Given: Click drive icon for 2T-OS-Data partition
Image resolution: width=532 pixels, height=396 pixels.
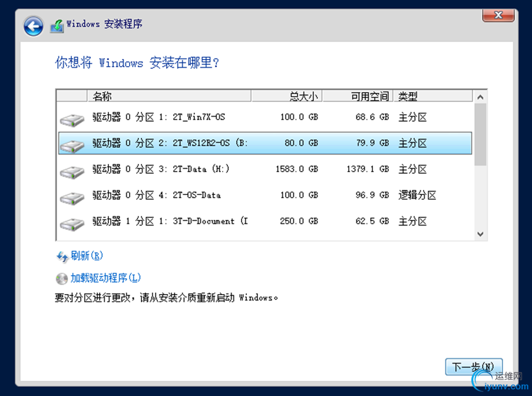Looking at the screenshot, I should pos(72,198).
